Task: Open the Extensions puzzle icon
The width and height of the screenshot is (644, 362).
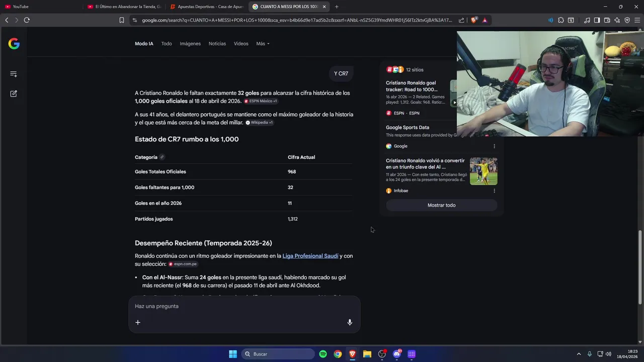Action: click(x=561, y=20)
